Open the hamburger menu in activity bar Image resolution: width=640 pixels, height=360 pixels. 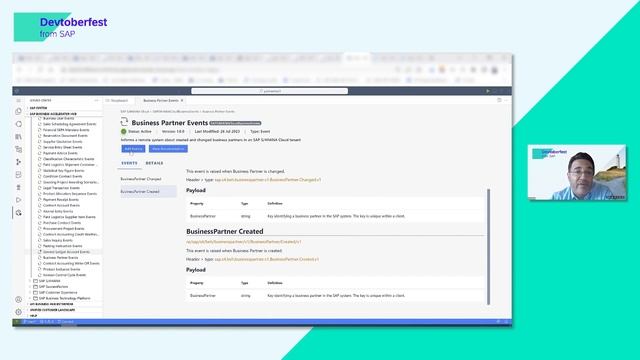coord(18,100)
